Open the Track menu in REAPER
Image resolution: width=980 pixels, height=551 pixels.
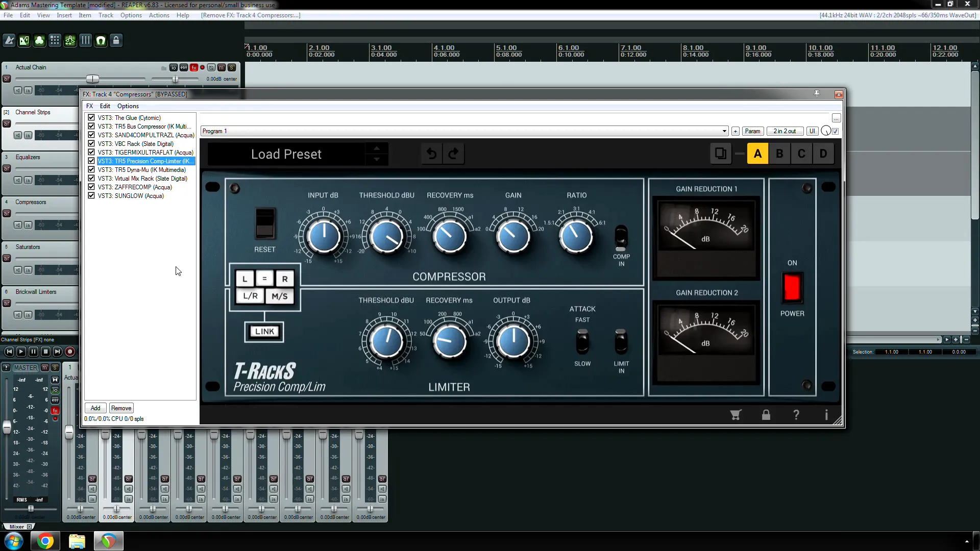(106, 15)
